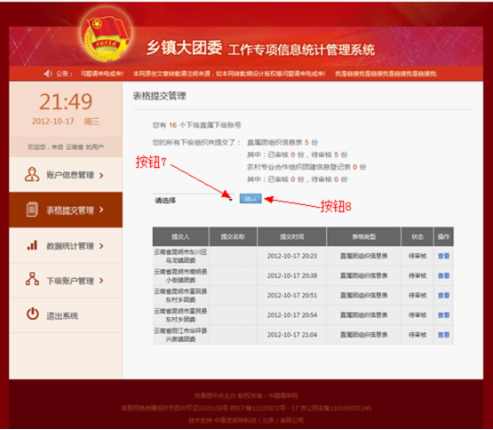Click the blue 确认 button

coord(251,199)
